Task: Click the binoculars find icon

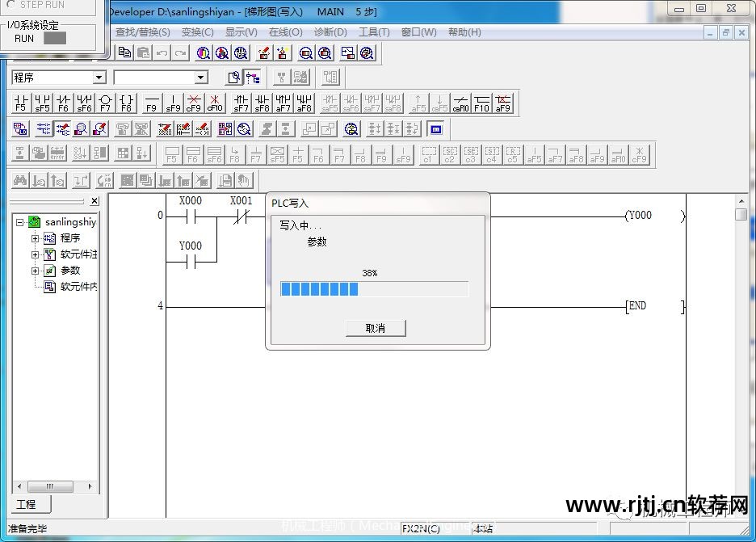Action: coord(20,181)
